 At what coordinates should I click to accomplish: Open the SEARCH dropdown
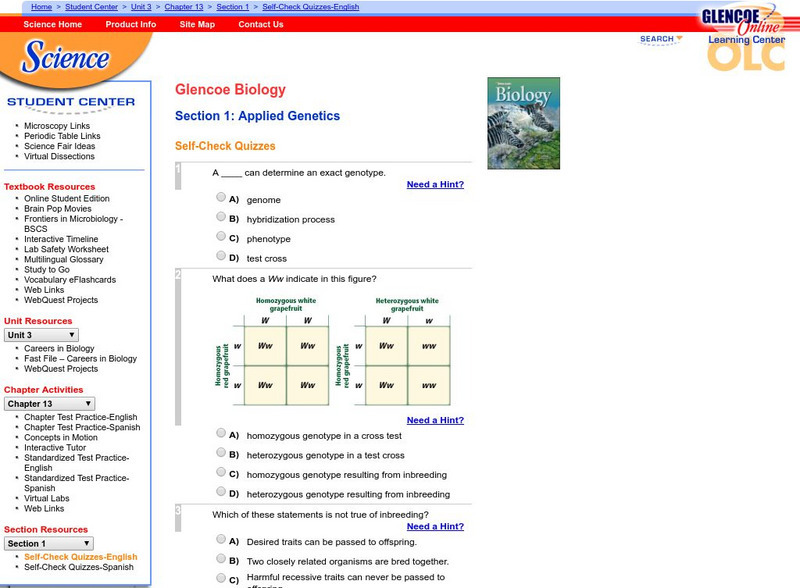pos(661,39)
